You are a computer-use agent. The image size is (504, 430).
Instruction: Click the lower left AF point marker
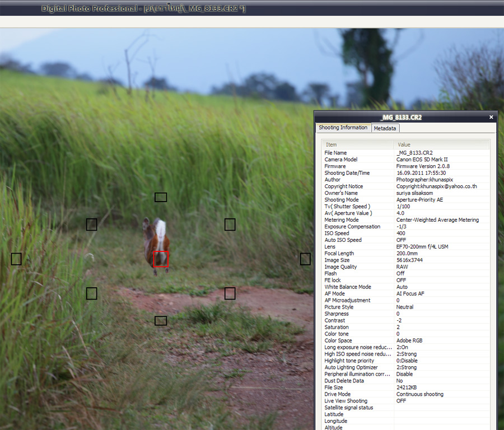click(x=92, y=293)
